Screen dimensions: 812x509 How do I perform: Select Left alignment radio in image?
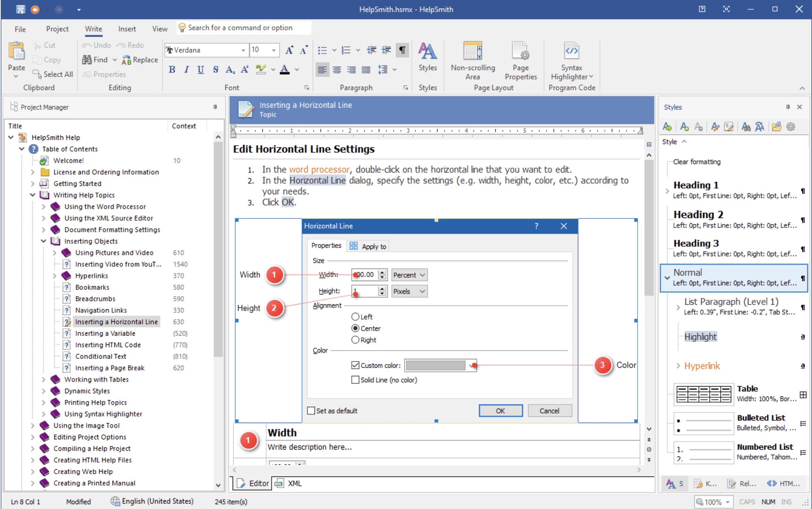click(x=355, y=316)
